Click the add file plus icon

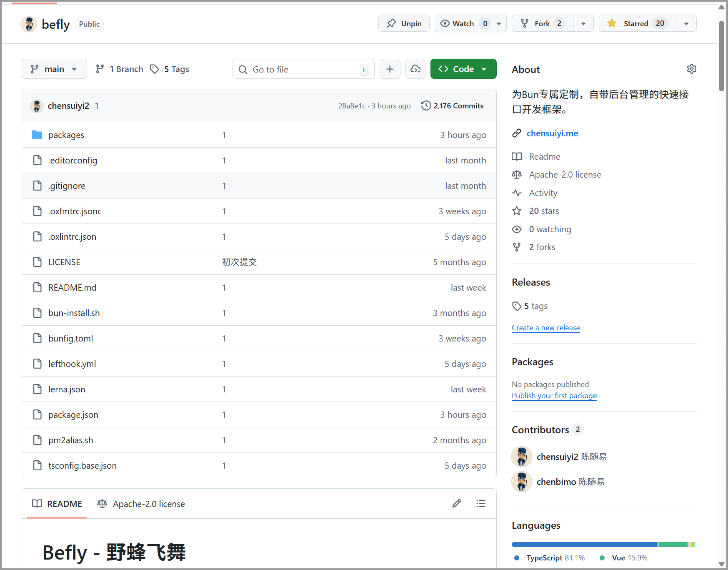tap(390, 69)
